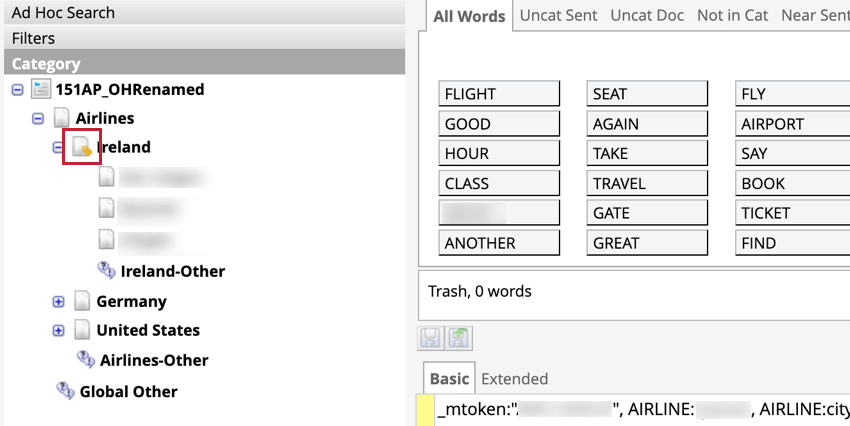Click the Global Other category icon

pyautogui.click(x=66, y=390)
